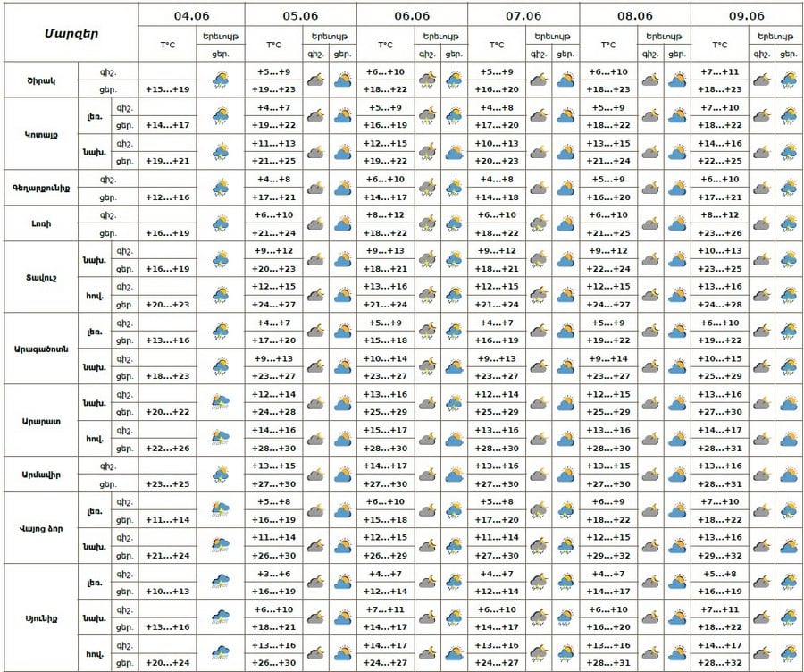Click Լոռի daytime icon for 06.06
The image size is (804, 672).
(454, 224)
